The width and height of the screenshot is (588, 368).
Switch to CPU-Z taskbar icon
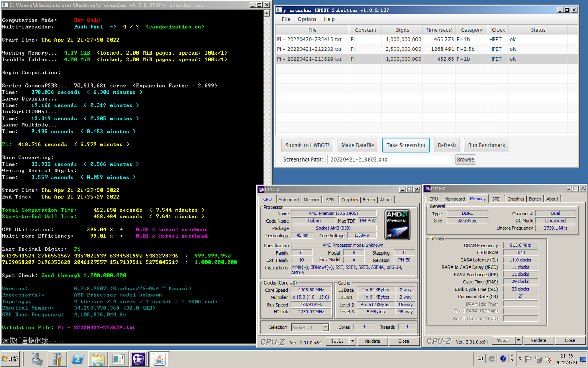coord(138,359)
